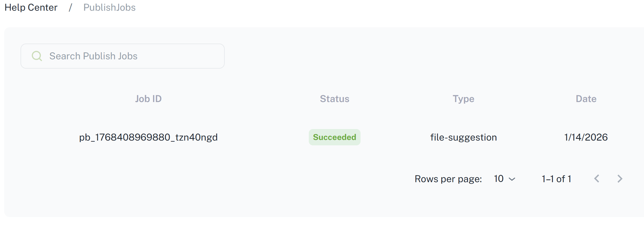Navigate to Help Center breadcrumb
The width and height of the screenshot is (644, 228).
pyautogui.click(x=31, y=7)
